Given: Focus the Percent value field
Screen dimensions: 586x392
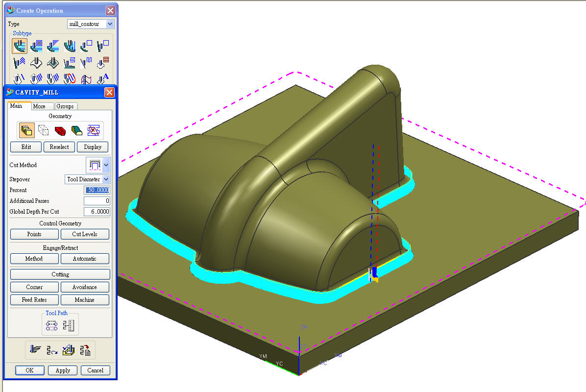Looking at the screenshot, I should [x=97, y=190].
